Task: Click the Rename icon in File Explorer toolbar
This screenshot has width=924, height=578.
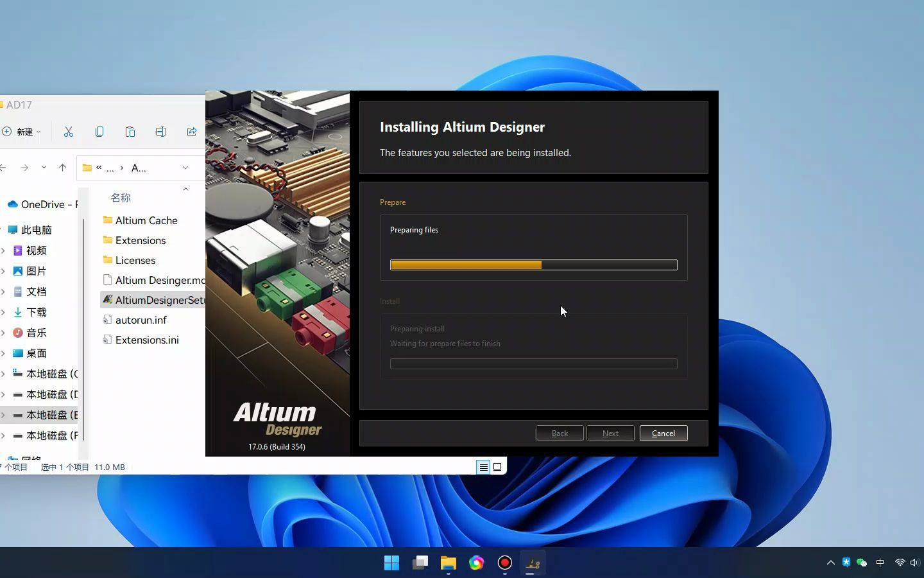Action: (x=161, y=132)
